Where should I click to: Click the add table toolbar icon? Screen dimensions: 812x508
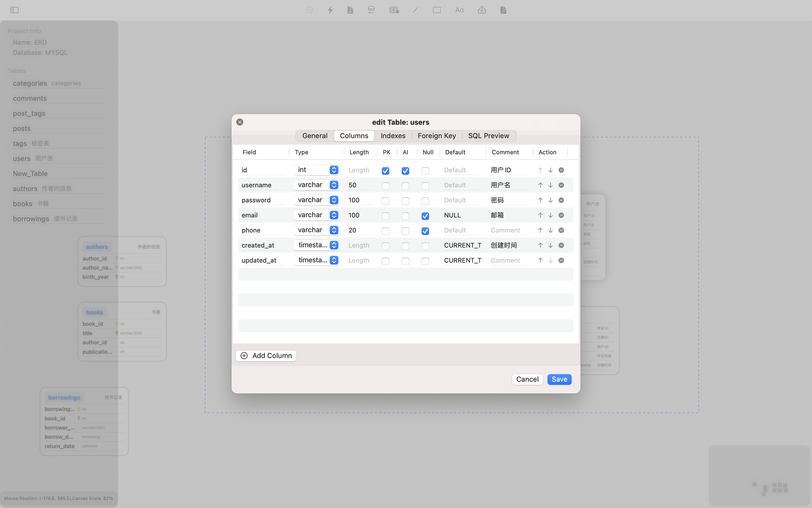[394, 10]
